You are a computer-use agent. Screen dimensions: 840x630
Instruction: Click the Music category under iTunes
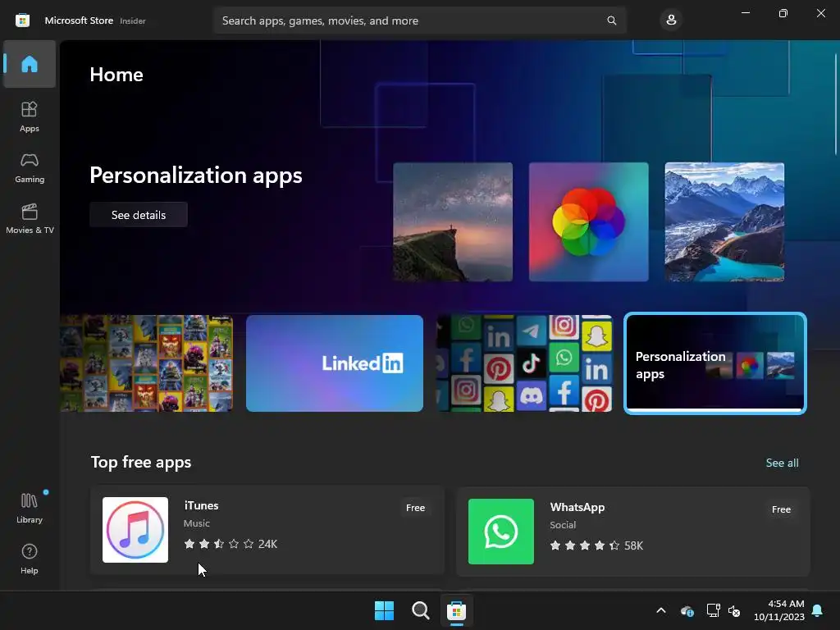[197, 523]
